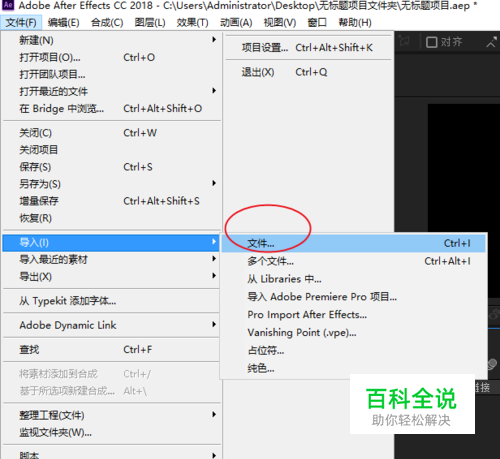Select Pro Import After Effects... entry
Viewport: 500px width, 459px height.
(353, 315)
